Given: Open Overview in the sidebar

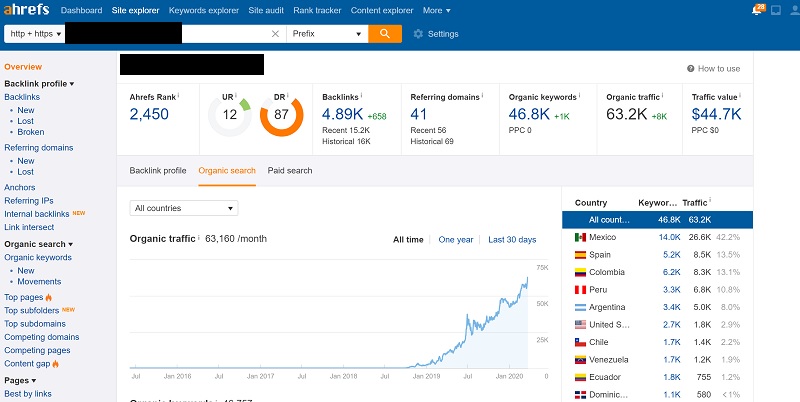Looking at the screenshot, I should pos(23,67).
